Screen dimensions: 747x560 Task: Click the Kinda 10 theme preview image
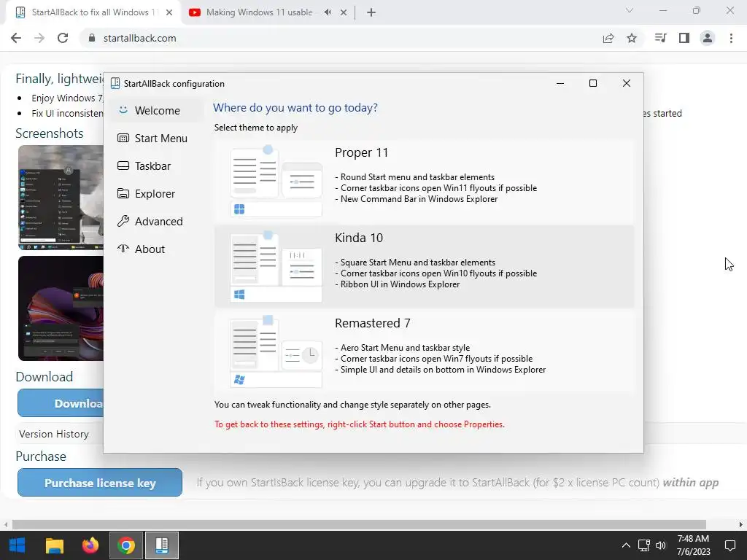[276, 266]
